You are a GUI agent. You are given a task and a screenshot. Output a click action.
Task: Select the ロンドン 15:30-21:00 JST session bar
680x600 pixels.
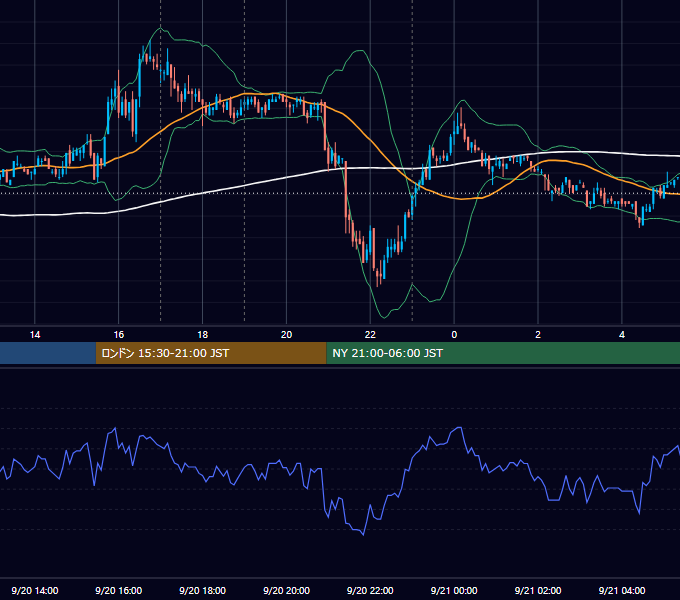point(211,353)
